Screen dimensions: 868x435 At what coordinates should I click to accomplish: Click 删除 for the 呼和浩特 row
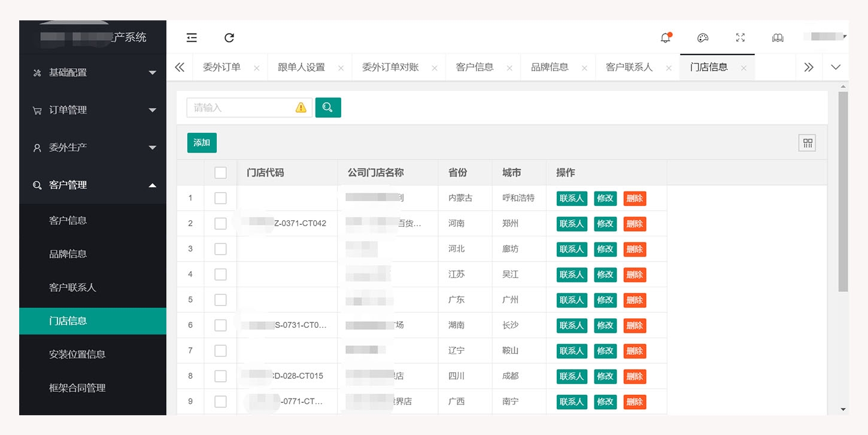[635, 198]
